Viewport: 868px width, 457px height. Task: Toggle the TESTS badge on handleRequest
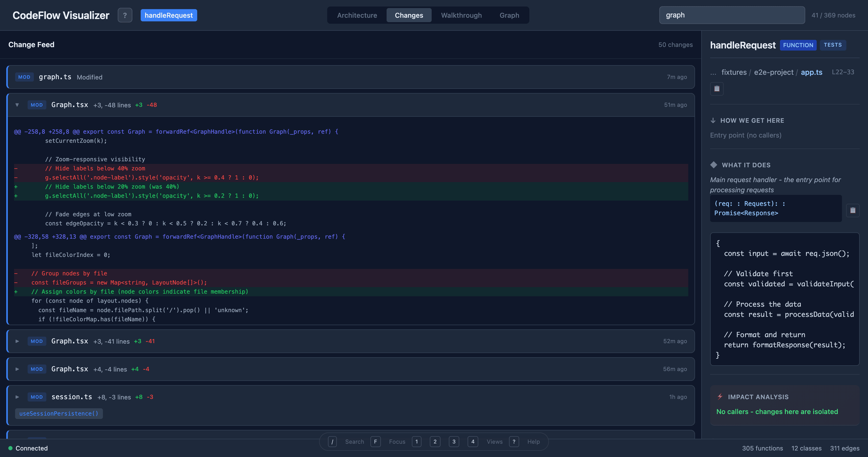[833, 45]
